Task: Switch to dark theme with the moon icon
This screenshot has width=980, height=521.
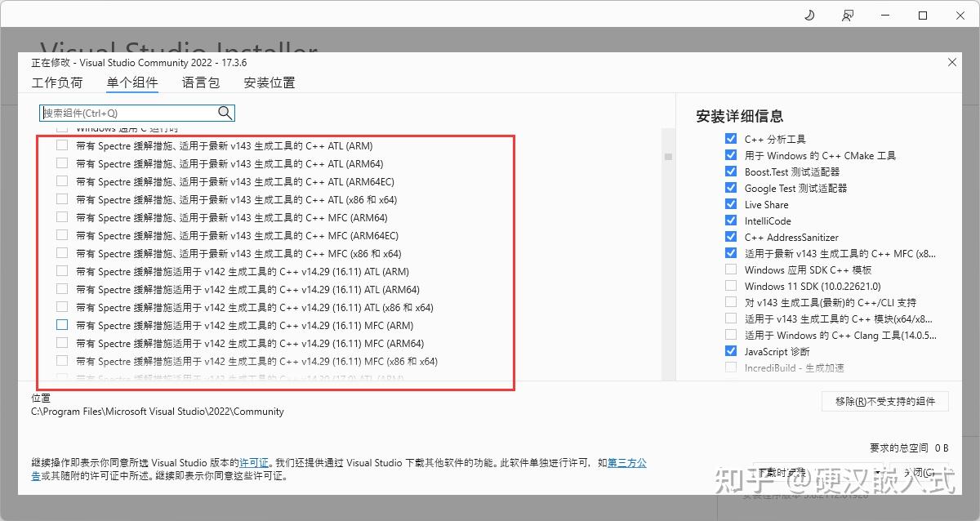Action: (x=808, y=16)
